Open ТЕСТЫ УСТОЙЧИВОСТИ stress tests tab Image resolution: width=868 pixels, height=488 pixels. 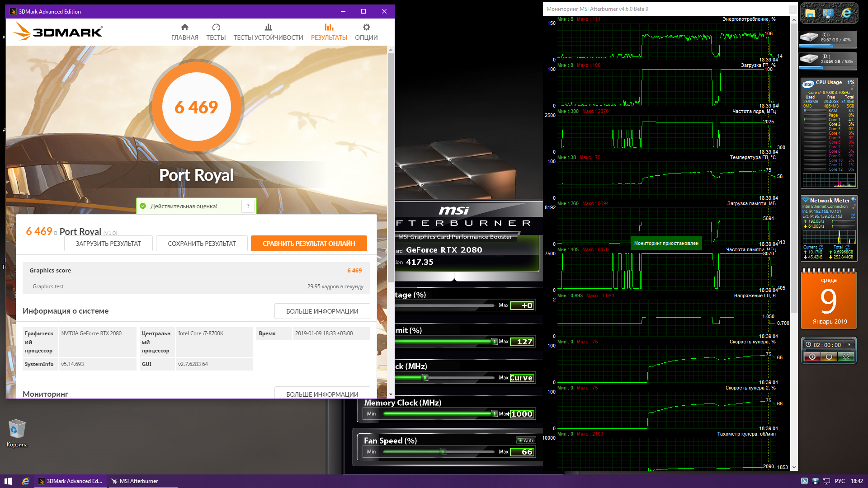[x=268, y=32]
